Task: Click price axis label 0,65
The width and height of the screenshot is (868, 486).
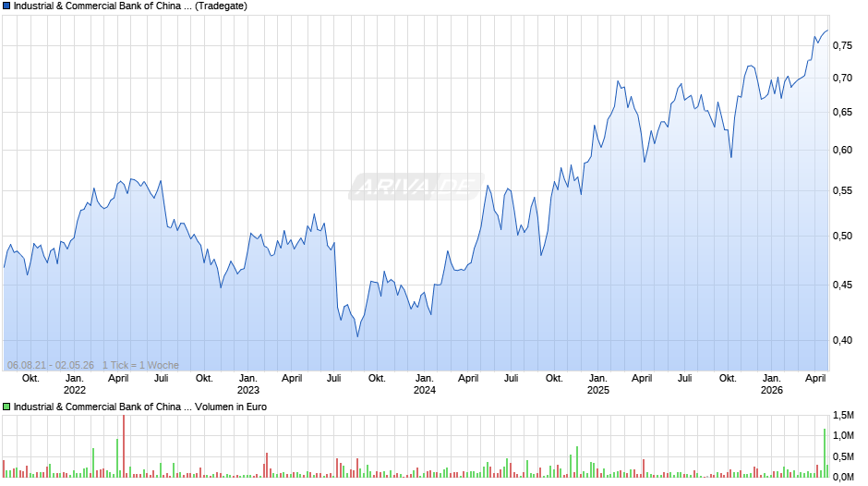Action: [x=842, y=113]
